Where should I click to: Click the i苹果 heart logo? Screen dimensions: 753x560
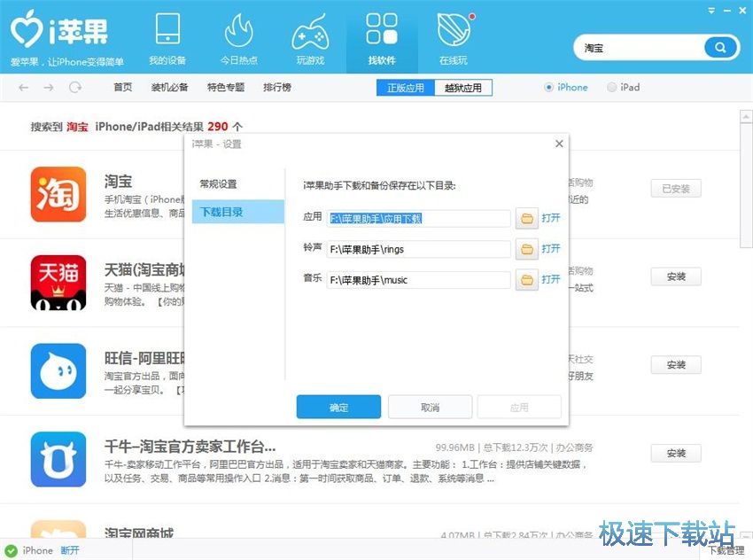tap(27, 28)
